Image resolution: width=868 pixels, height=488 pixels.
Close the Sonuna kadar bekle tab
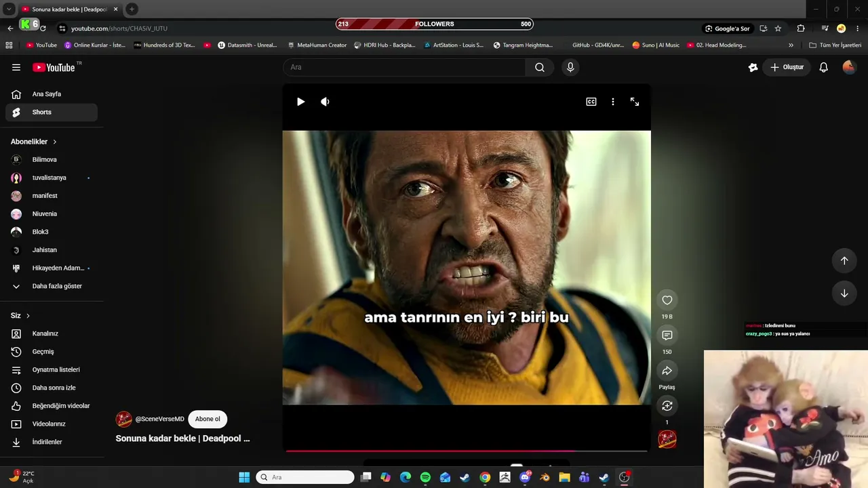tap(115, 9)
